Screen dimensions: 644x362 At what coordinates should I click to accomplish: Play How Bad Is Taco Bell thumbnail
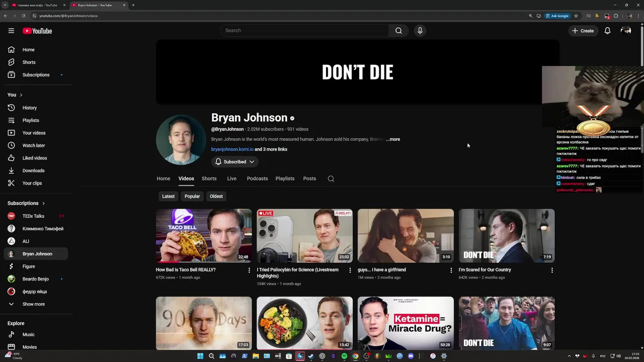pyautogui.click(x=204, y=236)
